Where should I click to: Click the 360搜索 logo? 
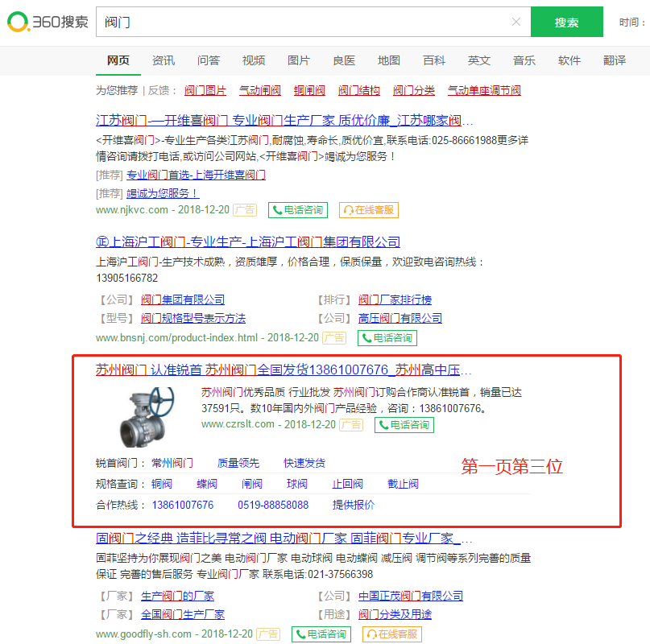(x=48, y=22)
